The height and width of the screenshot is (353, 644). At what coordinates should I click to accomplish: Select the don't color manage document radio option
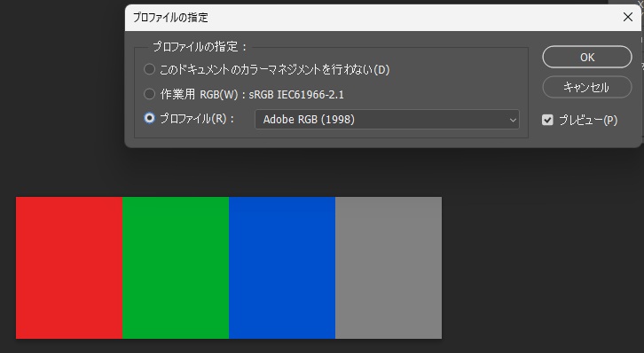[x=150, y=69]
